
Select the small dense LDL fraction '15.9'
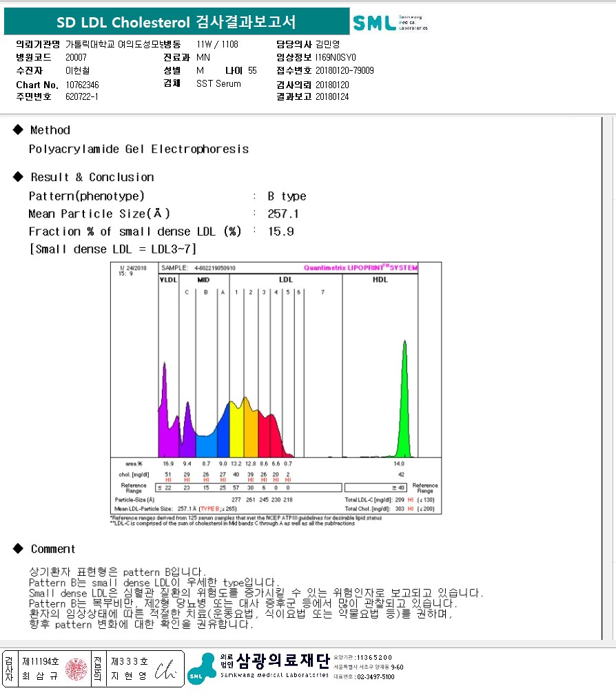click(280, 231)
